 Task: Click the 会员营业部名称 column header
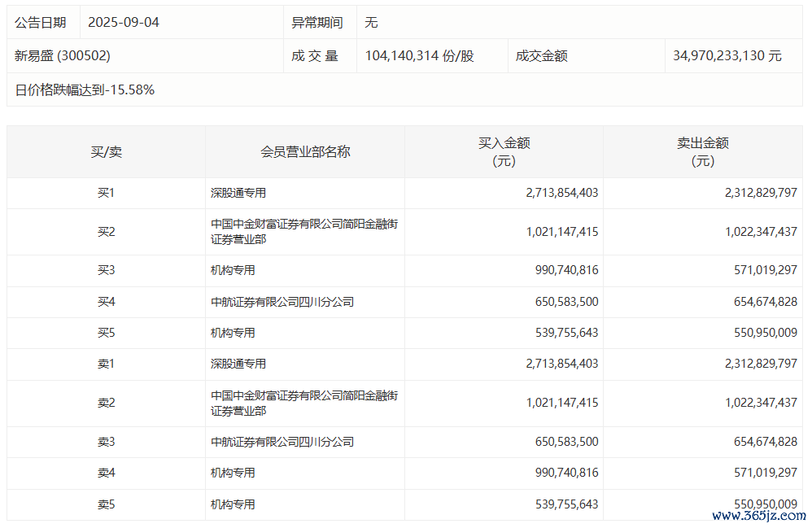coord(305,152)
